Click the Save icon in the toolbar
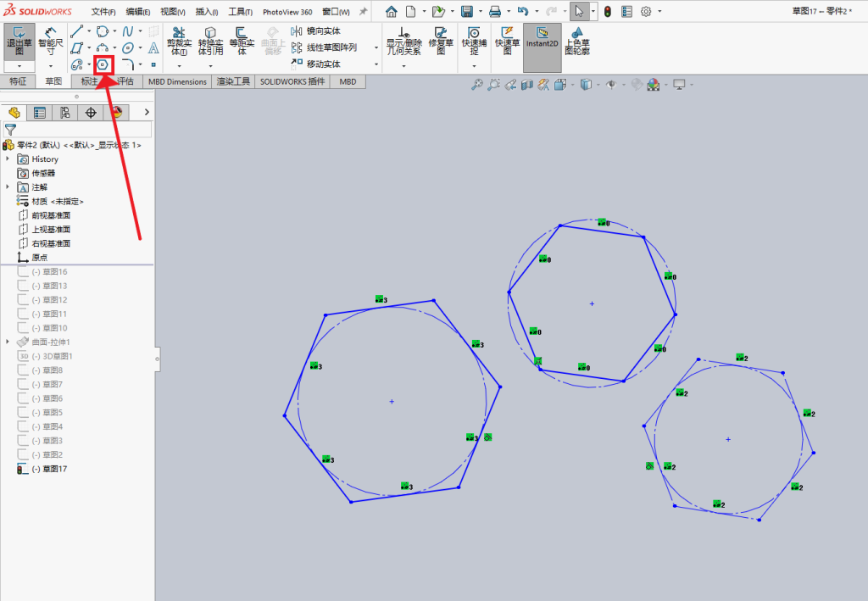Screen dimensions: 868x601 pos(467,12)
